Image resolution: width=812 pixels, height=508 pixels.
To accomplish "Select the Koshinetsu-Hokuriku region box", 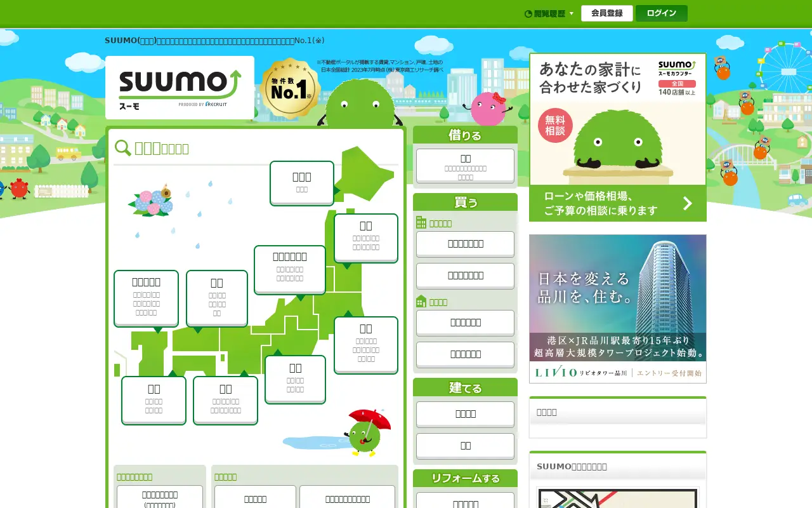I will point(290,269).
